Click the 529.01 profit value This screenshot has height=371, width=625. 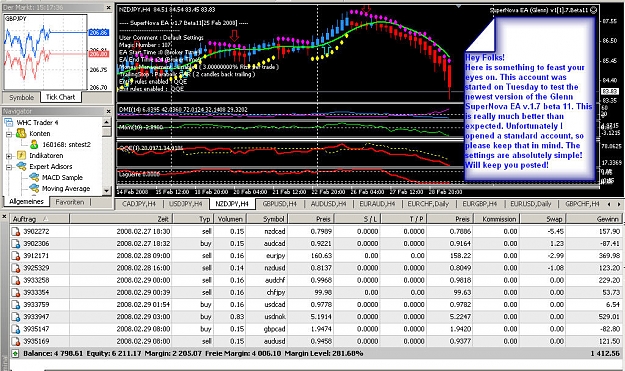(x=609, y=317)
